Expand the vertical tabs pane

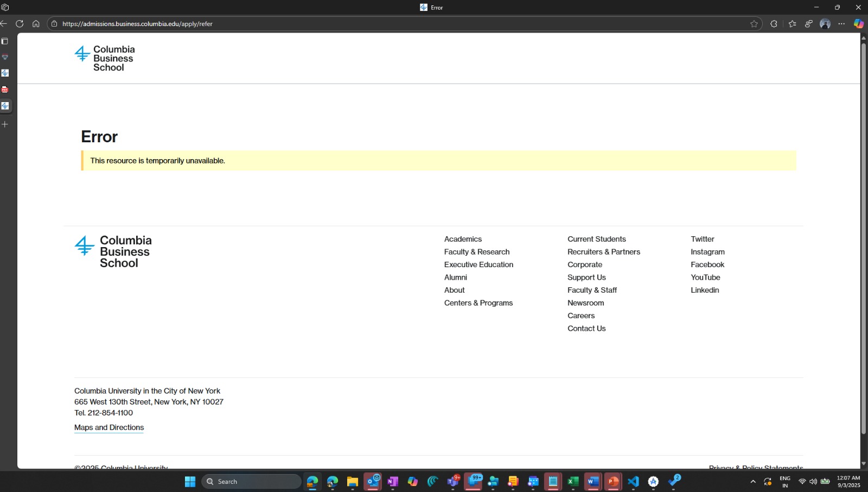[5, 41]
